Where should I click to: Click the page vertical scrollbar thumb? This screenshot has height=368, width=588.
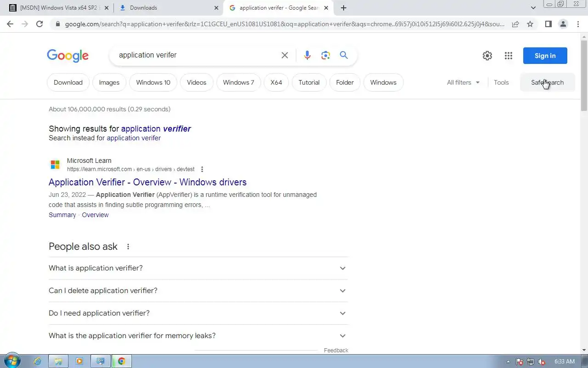click(x=584, y=75)
